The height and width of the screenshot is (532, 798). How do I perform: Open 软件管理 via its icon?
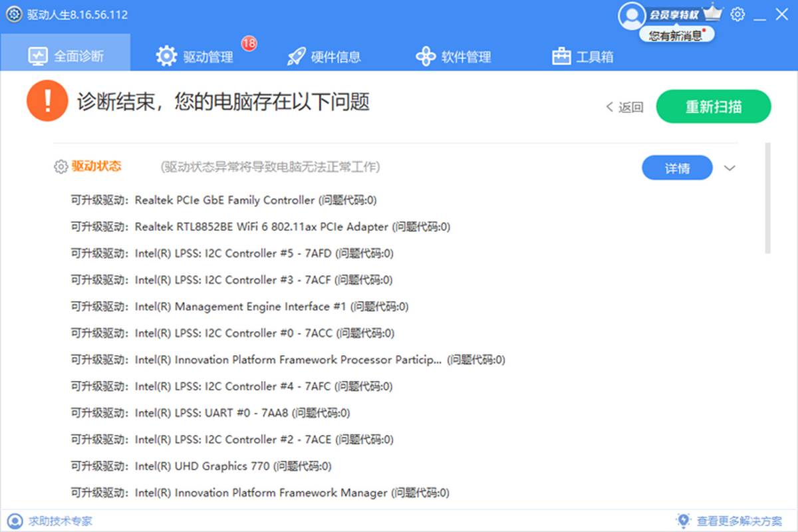426,56
